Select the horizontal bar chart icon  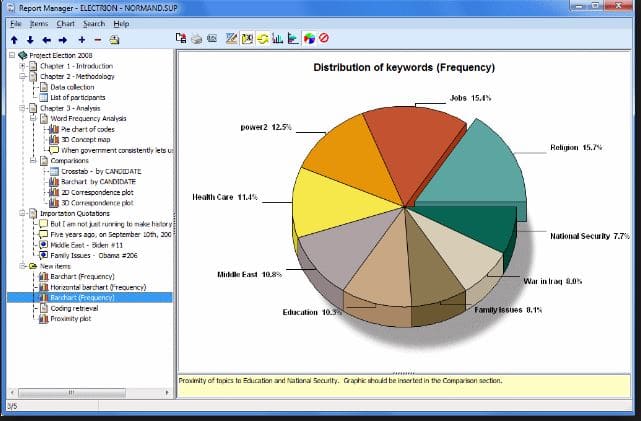click(293, 38)
